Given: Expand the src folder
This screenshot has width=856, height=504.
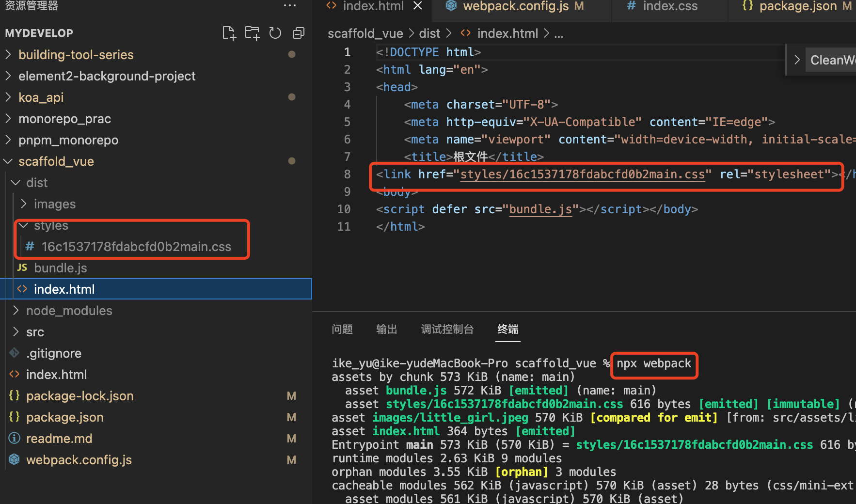Looking at the screenshot, I should pos(35,332).
